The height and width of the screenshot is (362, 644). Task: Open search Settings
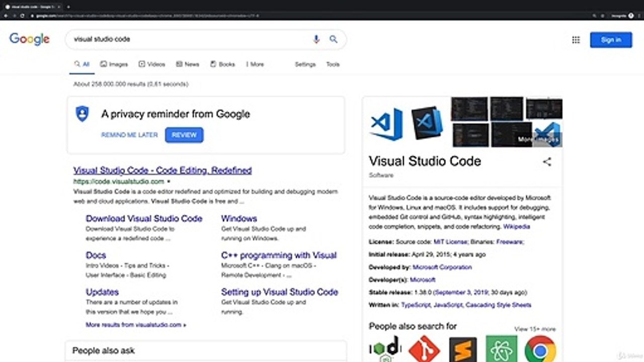click(x=305, y=64)
